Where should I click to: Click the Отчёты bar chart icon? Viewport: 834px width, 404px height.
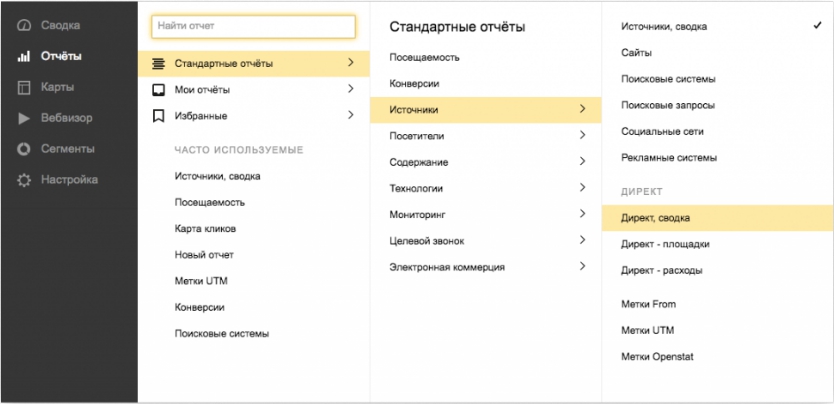pos(24,56)
